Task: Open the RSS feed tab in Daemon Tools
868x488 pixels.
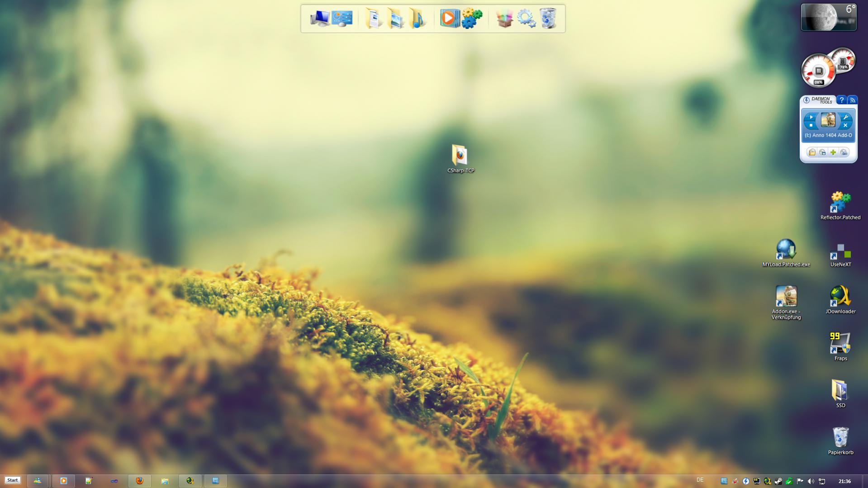Action: point(852,100)
